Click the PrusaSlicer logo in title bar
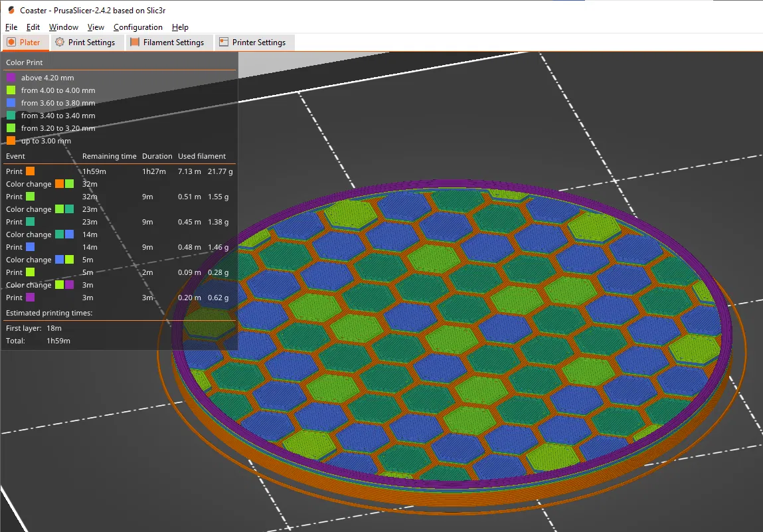763x532 pixels. (11, 10)
